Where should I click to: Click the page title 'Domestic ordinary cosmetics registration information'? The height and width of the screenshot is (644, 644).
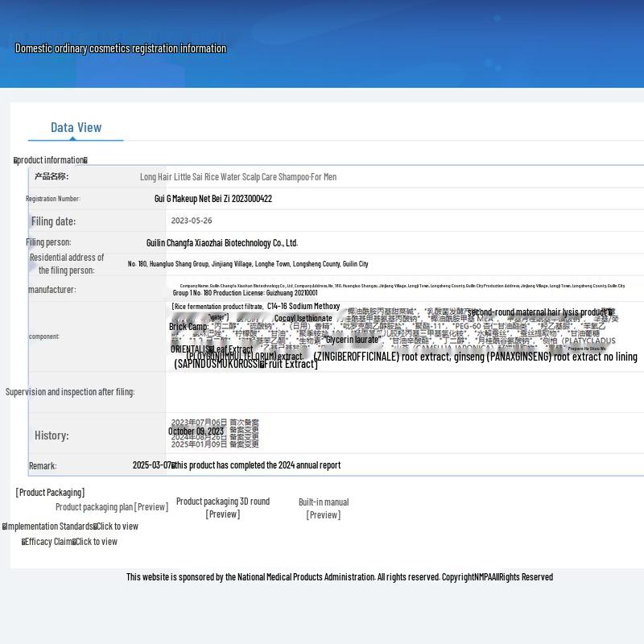coord(121,48)
